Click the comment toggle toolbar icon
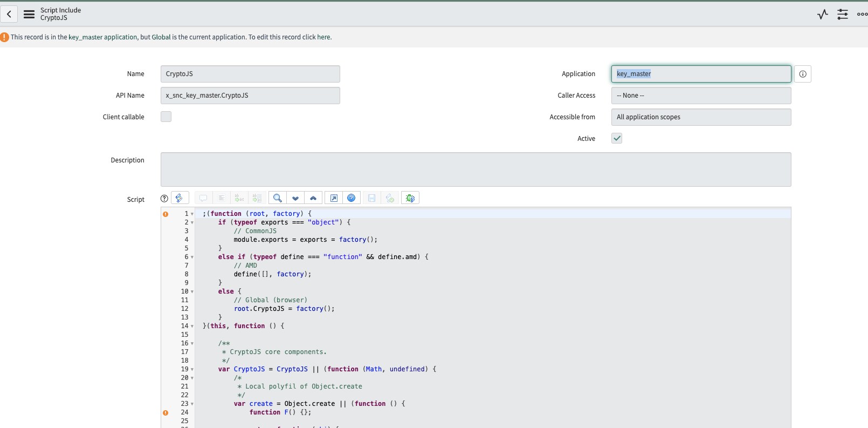Screen dimensions: 868x428 click(x=203, y=198)
